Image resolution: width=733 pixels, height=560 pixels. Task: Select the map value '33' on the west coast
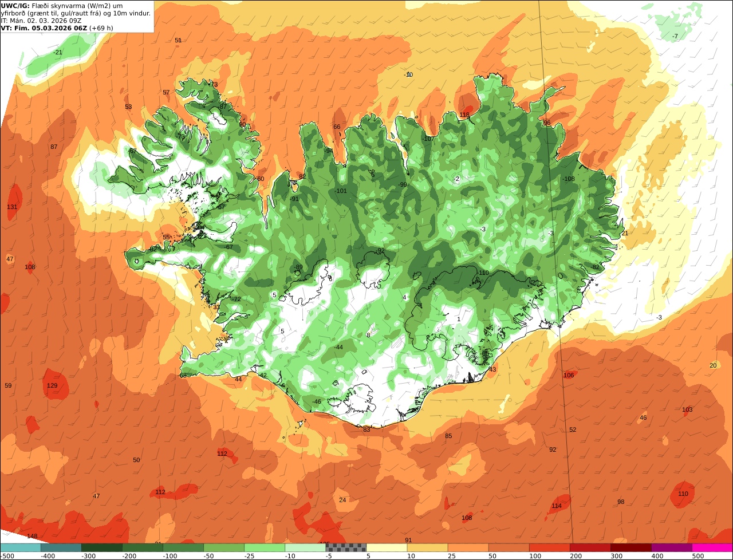(x=216, y=307)
